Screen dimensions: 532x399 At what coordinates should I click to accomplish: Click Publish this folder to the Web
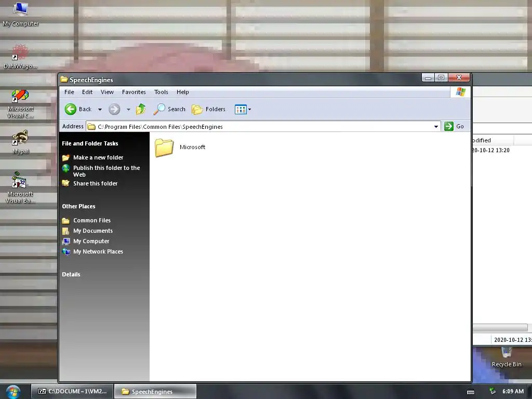pyautogui.click(x=107, y=171)
